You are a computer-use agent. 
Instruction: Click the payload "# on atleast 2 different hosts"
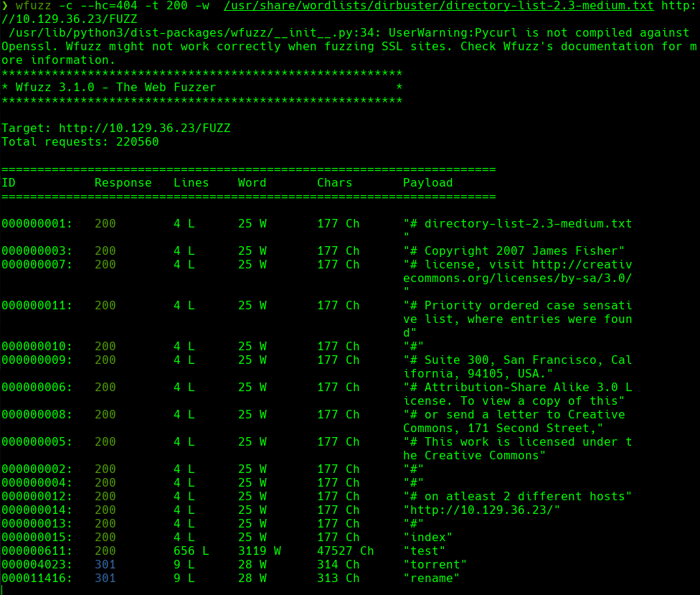517,496
